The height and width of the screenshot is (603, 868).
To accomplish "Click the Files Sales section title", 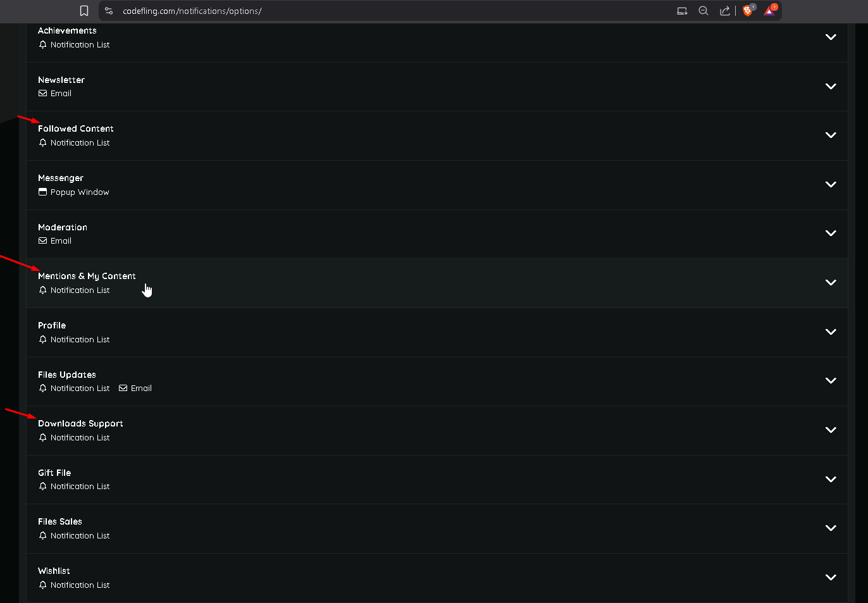I will pos(60,521).
